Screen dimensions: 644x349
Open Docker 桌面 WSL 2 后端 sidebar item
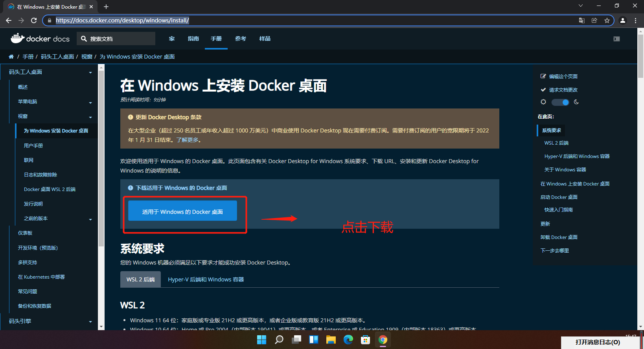tap(50, 189)
